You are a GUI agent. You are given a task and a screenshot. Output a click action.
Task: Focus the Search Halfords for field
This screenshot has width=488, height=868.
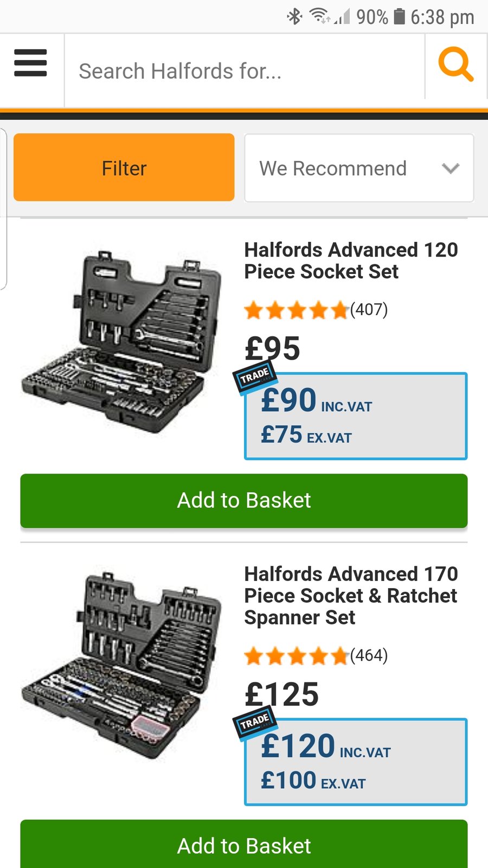pos(244,71)
